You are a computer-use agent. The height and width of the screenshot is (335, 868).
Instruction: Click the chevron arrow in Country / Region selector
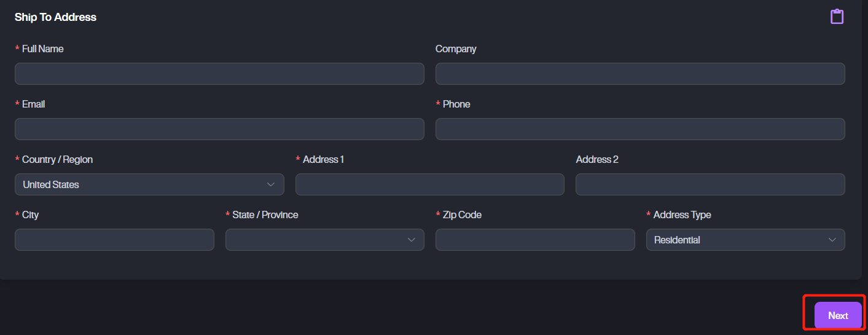pos(271,184)
